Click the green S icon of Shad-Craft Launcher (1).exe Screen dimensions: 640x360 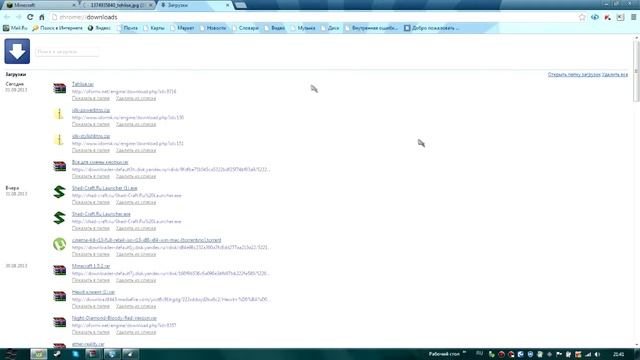(59, 192)
